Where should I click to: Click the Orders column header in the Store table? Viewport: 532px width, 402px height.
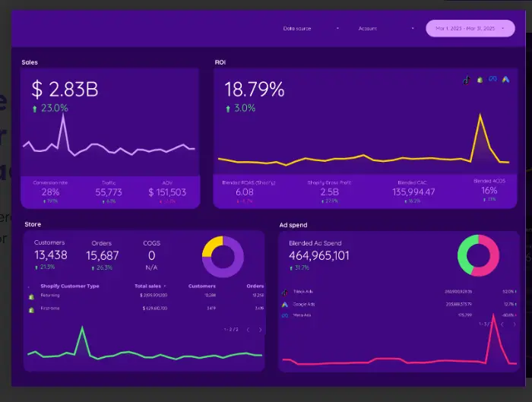pyautogui.click(x=255, y=286)
